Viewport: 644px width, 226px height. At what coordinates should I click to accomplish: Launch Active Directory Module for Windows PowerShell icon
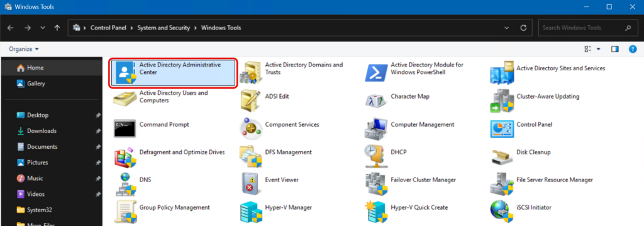coord(377,73)
